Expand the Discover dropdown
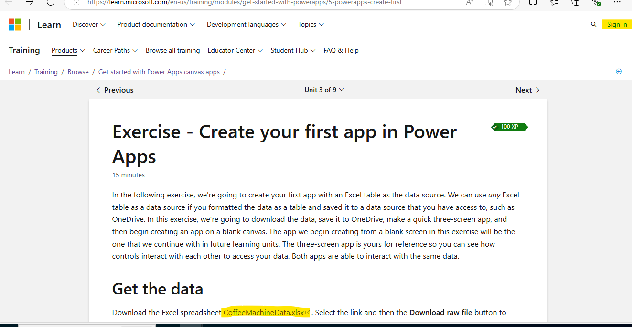This screenshot has height=327, width=644. tap(89, 24)
